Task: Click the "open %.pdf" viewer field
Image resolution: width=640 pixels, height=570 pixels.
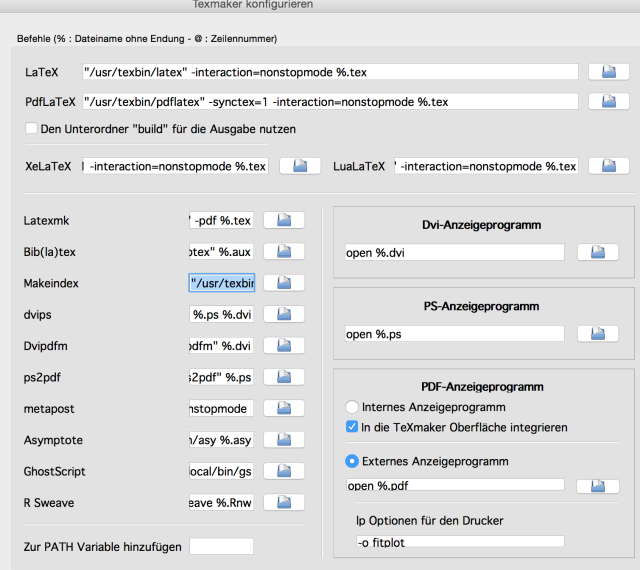Action: 455,485
